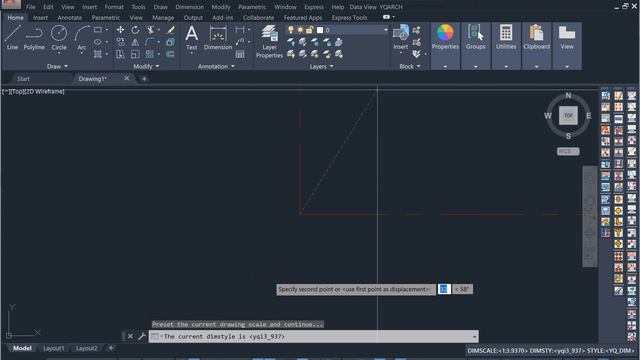Click the dynamic distance input field
Screen dimensions: 640x360
(x=444, y=289)
